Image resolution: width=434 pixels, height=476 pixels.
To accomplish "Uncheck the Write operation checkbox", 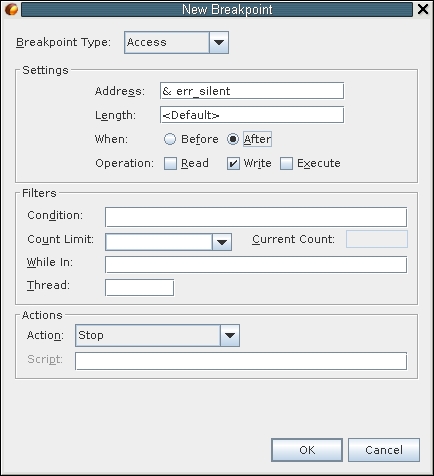I will (233, 163).
